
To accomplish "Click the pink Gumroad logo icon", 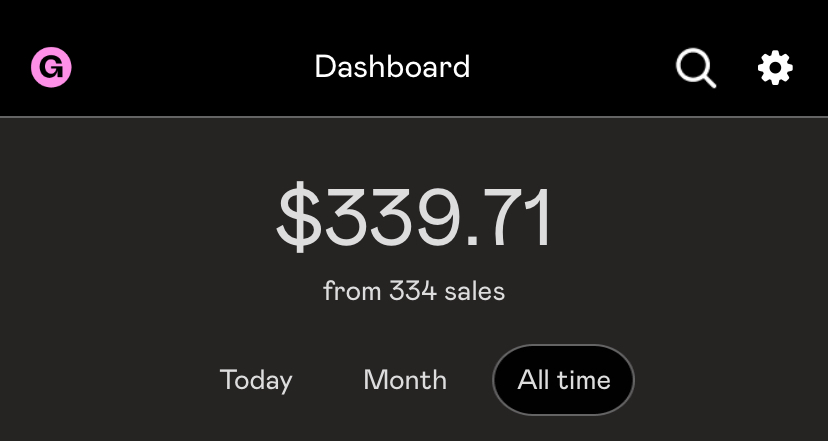I will (x=51, y=68).
